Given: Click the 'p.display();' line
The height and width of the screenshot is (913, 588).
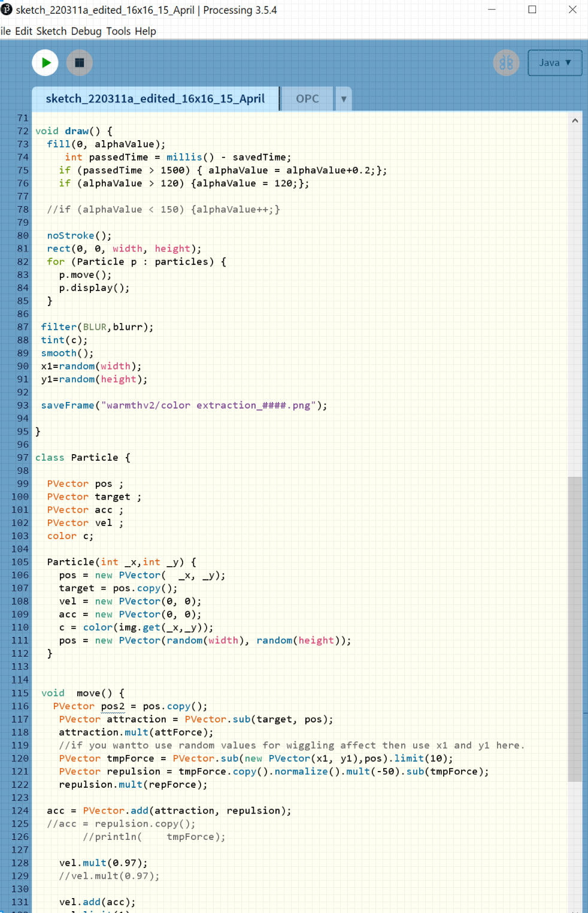Looking at the screenshot, I should (94, 289).
